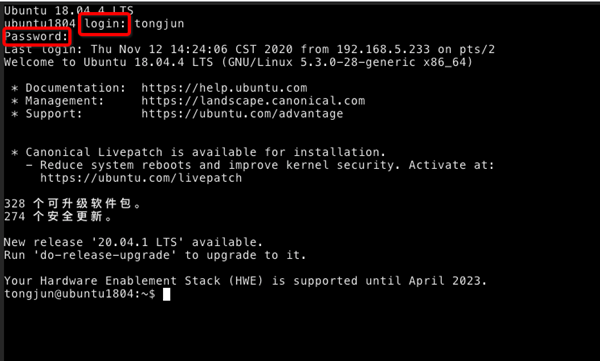The image size is (600, 361).
Task: Click the Documentation: label
Action: [x=76, y=88]
